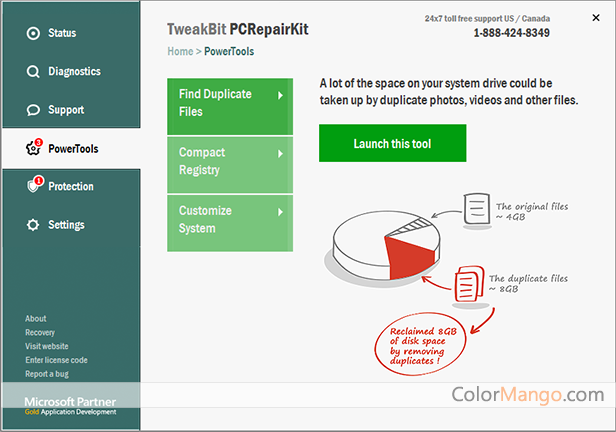Open the Protection section
616x432 pixels.
pos(71,187)
